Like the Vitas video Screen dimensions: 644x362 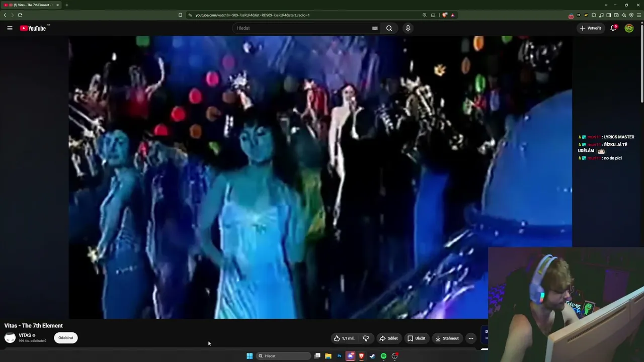click(x=344, y=338)
